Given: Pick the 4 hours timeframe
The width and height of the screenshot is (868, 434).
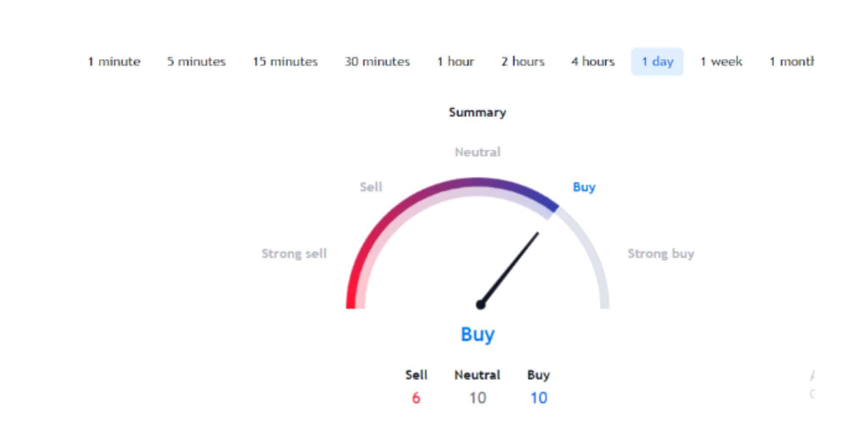Looking at the screenshot, I should [x=593, y=62].
